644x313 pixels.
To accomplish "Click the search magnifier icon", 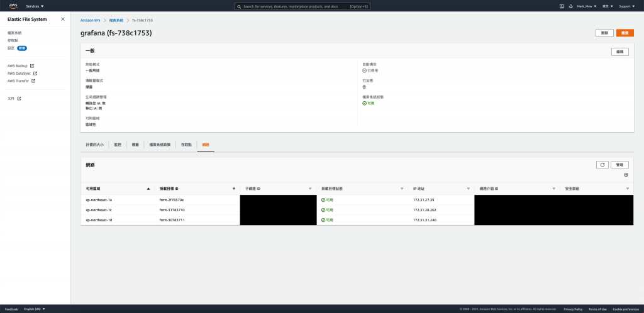I will tap(240, 6).
